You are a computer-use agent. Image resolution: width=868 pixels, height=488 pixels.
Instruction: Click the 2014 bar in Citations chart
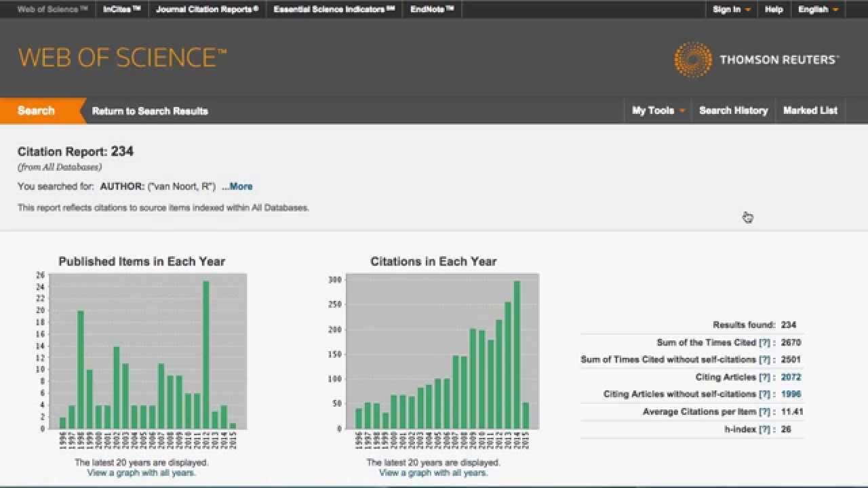click(517, 355)
